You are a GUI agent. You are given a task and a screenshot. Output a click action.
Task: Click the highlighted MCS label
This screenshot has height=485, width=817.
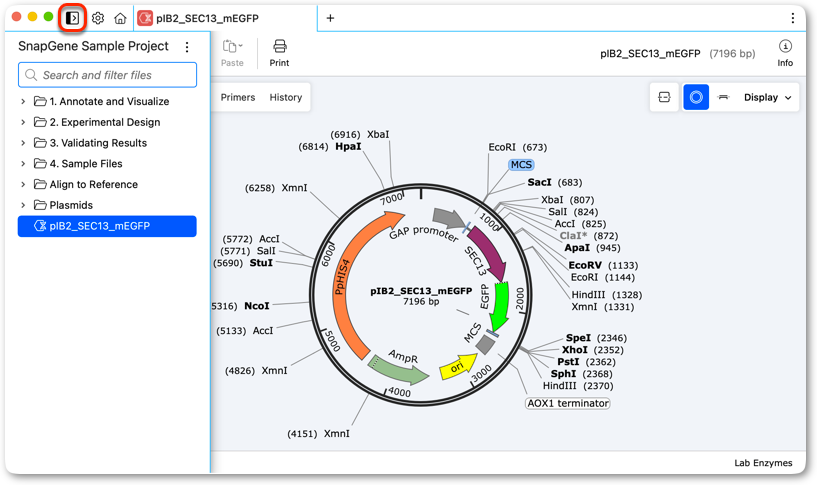click(521, 165)
